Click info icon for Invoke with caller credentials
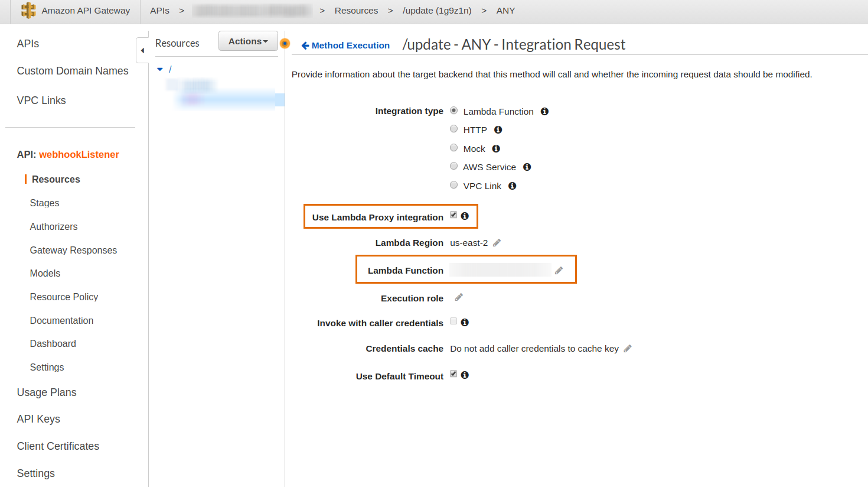Image resolution: width=868 pixels, height=487 pixels. [x=465, y=322]
